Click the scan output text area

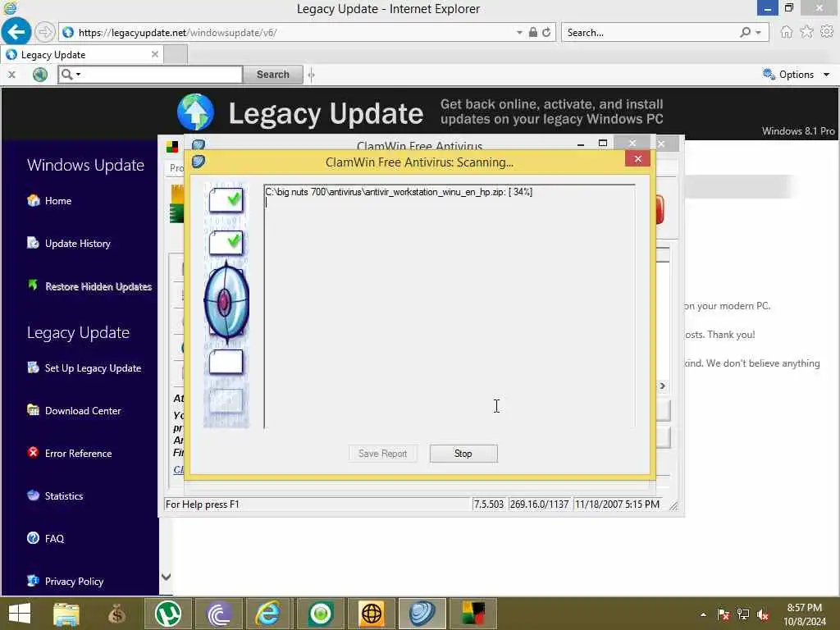[x=450, y=307]
